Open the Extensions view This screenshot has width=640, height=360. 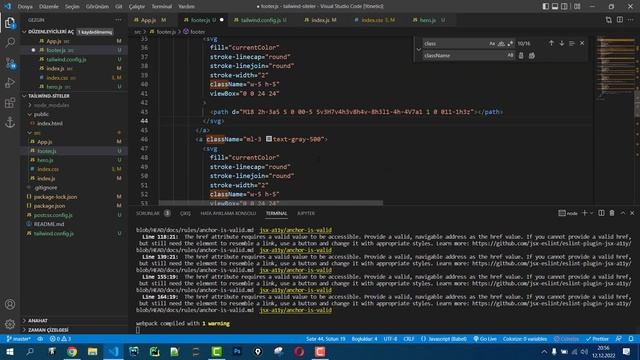tap(10, 102)
